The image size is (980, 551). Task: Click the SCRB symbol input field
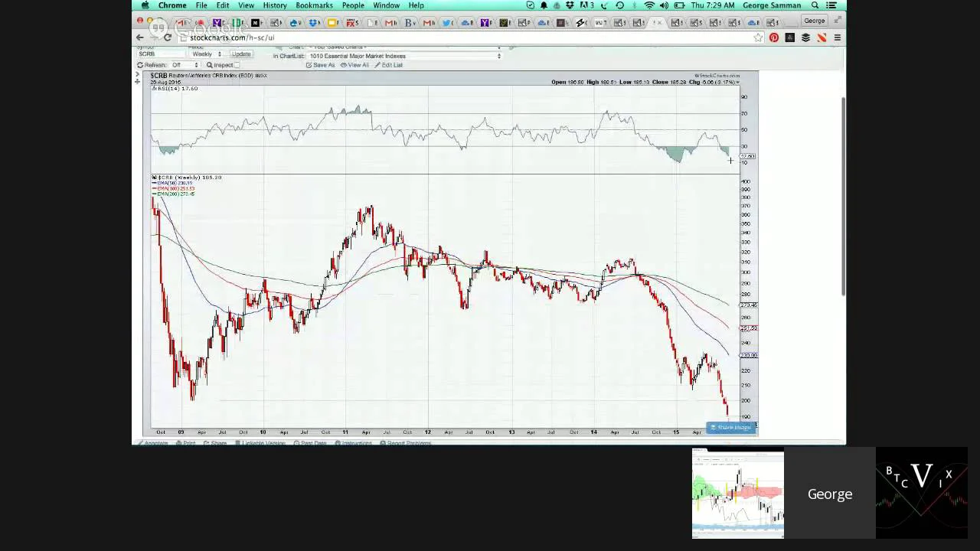161,54
